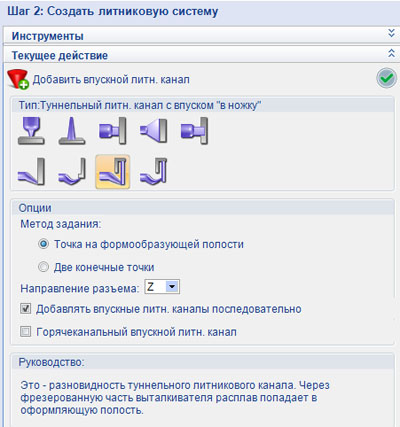Uncheck 'Добавлять впускные литн. каналы последовательно'
Screen dimensions: 400x427
point(25,309)
